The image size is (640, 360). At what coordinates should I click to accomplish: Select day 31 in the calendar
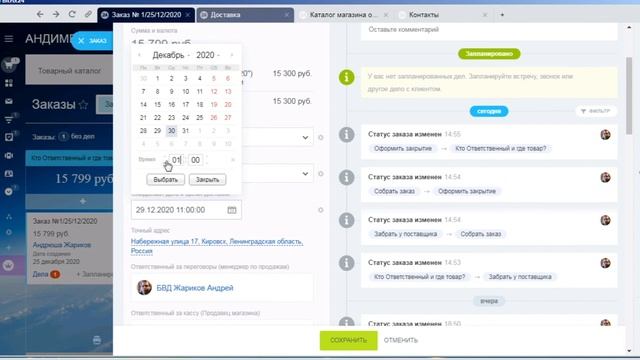pyautogui.click(x=185, y=131)
